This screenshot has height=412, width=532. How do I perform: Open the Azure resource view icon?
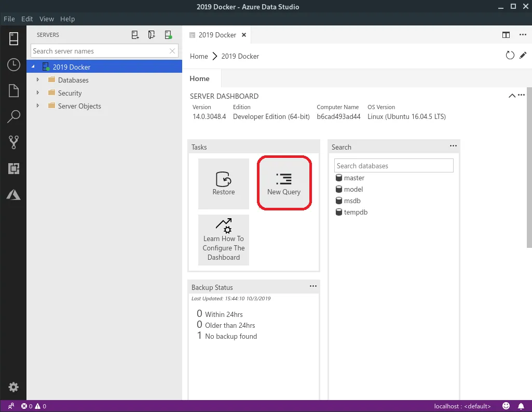(x=13, y=195)
